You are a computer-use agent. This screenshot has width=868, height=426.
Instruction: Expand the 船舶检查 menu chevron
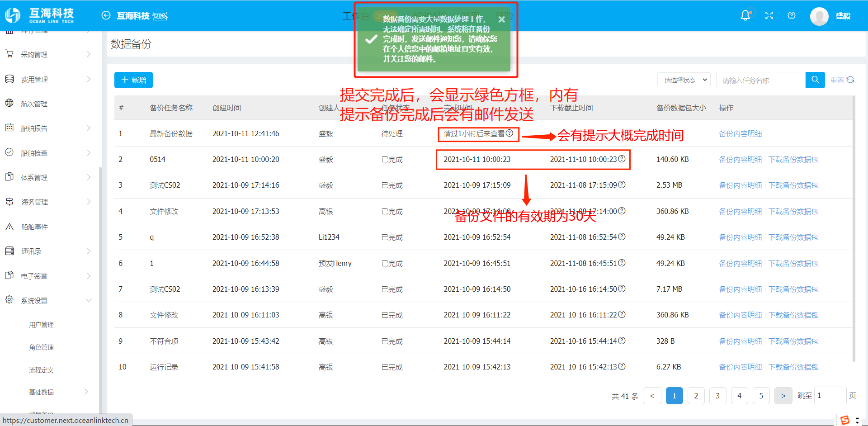point(89,153)
